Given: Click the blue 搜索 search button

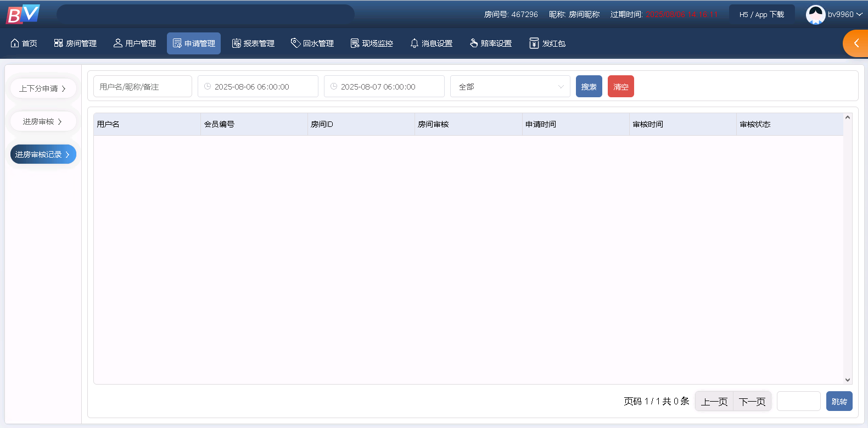Looking at the screenshot, I should (589, 87).
